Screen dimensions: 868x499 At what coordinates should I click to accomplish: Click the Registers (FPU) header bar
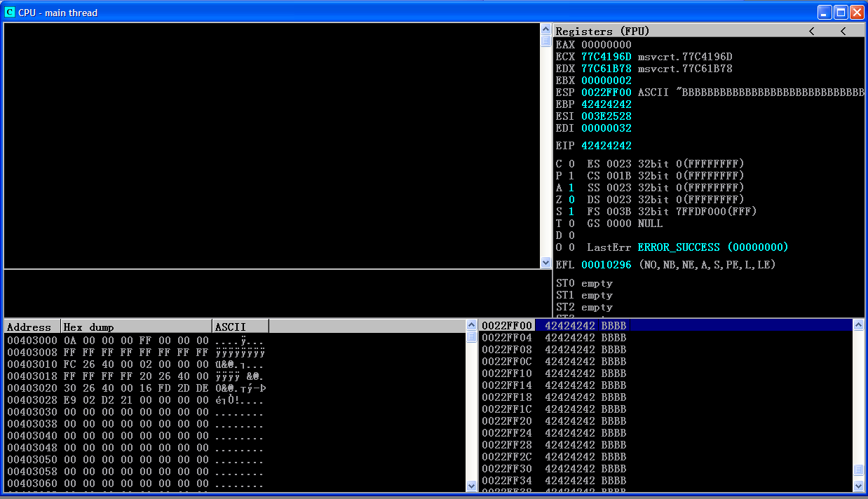click(x=673, y=31)
